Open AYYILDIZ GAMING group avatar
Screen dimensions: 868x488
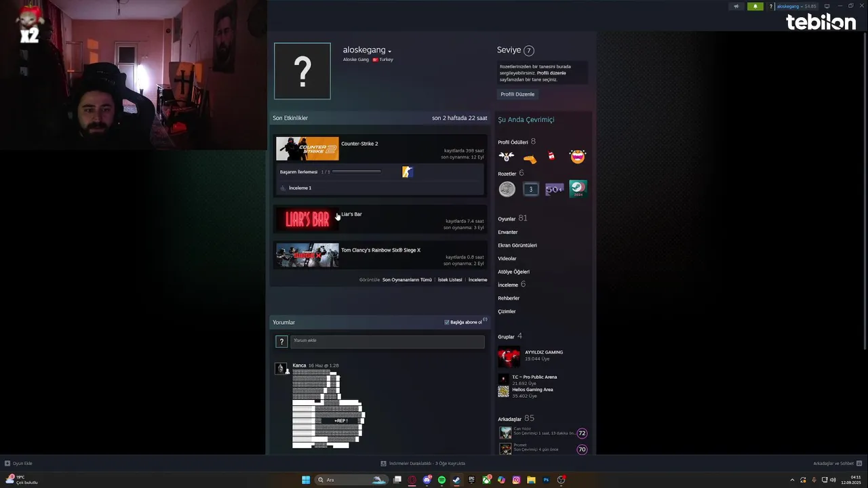click(509, 357)
